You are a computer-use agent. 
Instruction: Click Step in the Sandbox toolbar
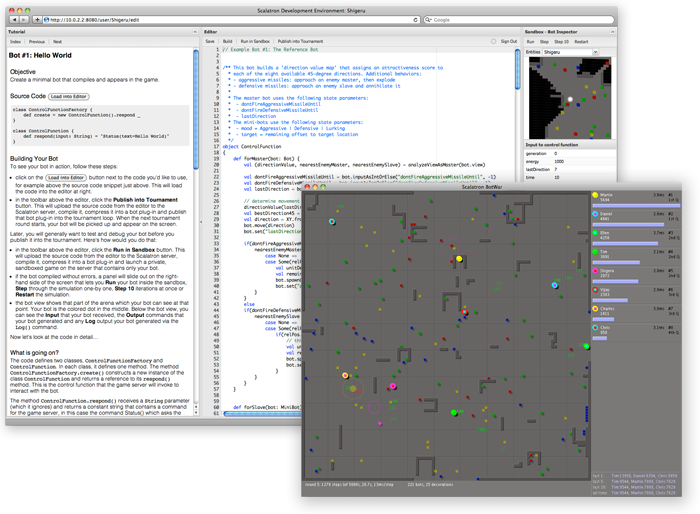[x=544, y=42]
